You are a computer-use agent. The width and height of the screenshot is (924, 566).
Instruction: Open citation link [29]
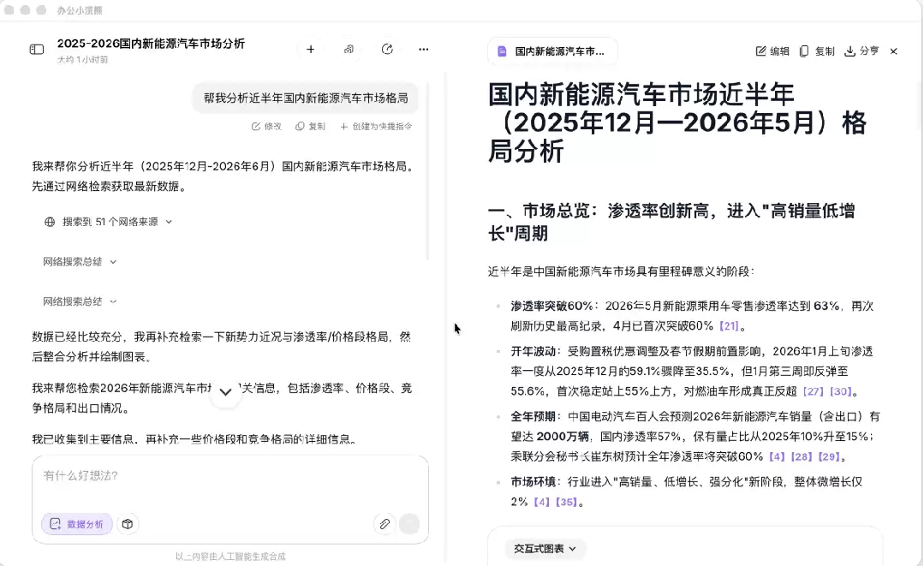pos(828,456)
